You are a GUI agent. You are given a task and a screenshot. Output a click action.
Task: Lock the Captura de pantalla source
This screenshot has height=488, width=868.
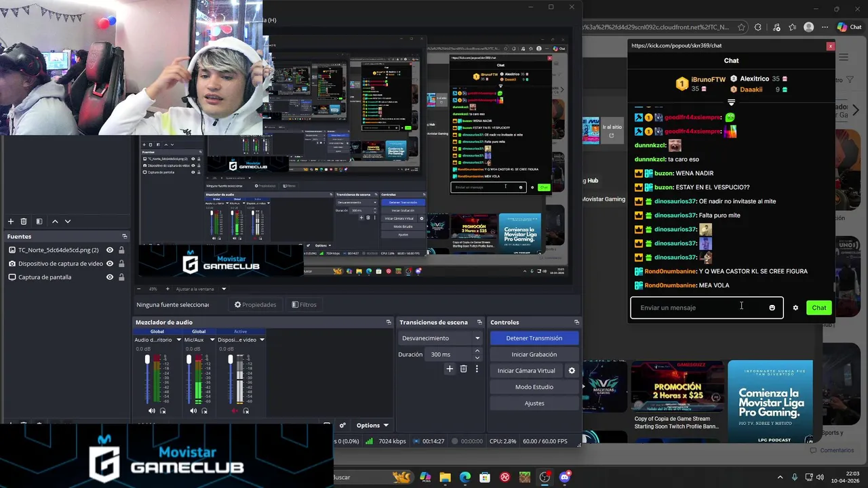pos(121,277)
